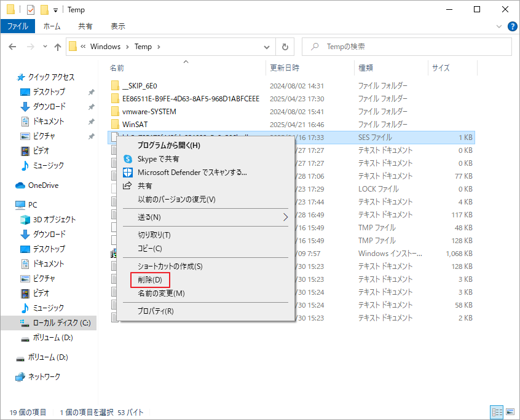This screenshot has width=520, height=420.
Task: Click the 1,068 KB size cell
Action: click(459, 254)
